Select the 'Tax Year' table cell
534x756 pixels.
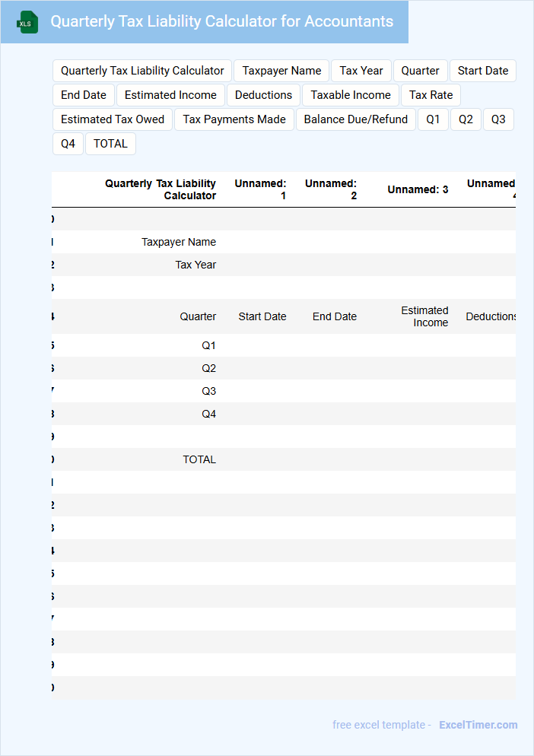pyautogui.click(x=195, y=265)
